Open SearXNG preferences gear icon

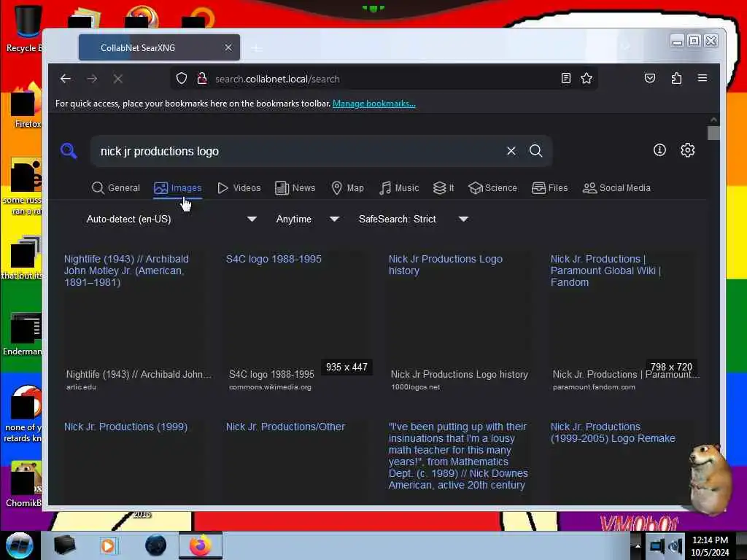687,150
